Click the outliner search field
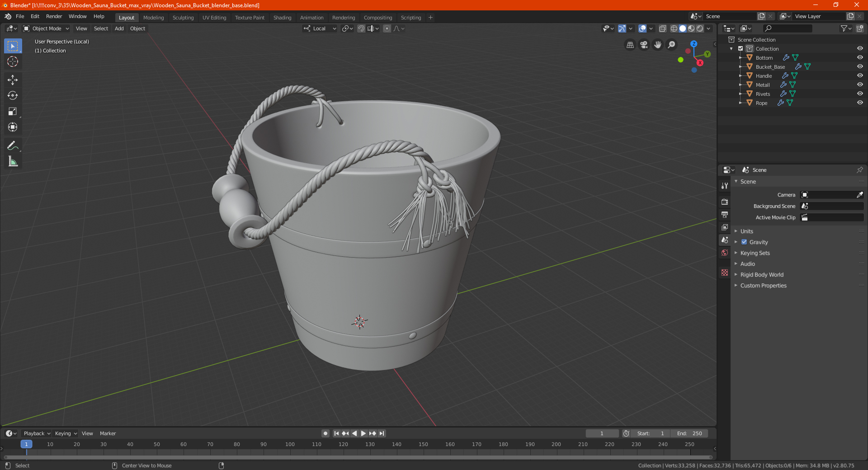 coord(787,28)
